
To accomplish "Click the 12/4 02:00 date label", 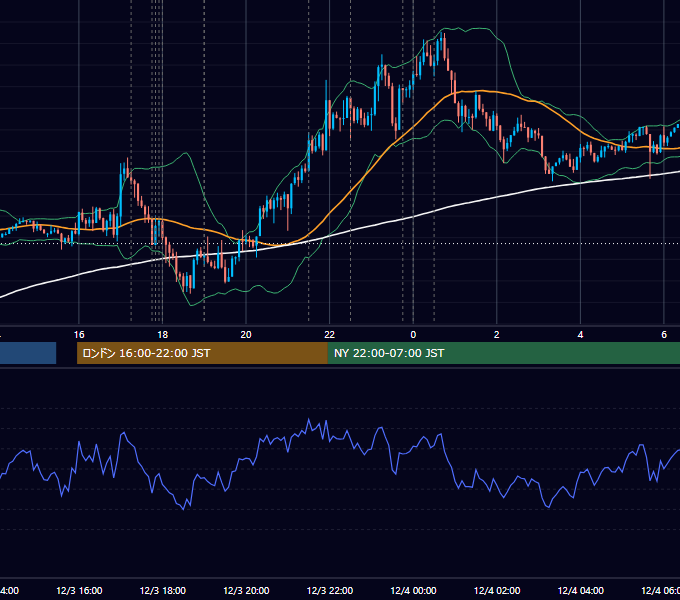I will pos(497,590).
